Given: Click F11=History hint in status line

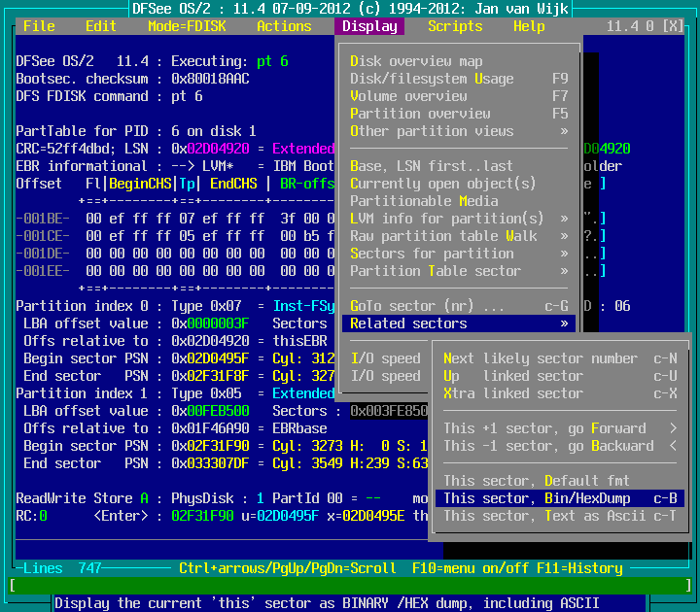Looking at the screenshot, I should click(579, 568).
